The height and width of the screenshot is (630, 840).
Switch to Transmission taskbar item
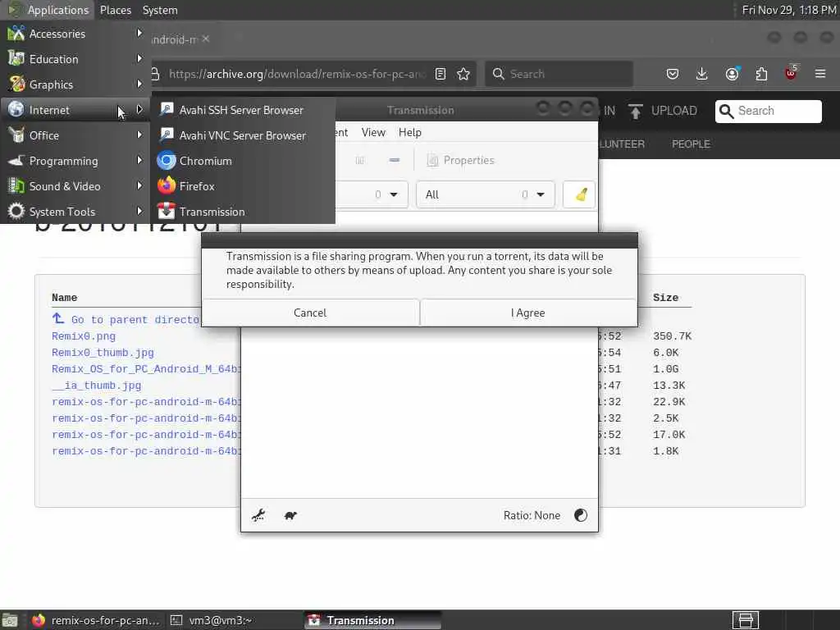click(373, 620)
